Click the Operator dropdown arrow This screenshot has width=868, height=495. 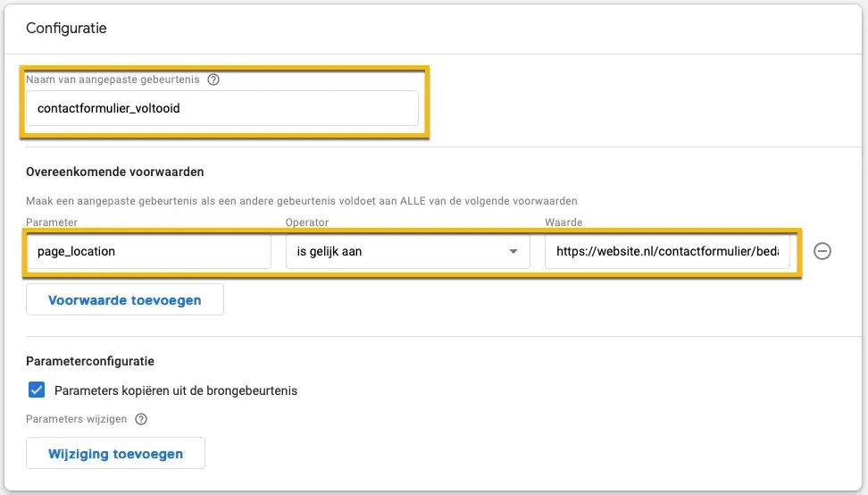click(x=513, y=252)
